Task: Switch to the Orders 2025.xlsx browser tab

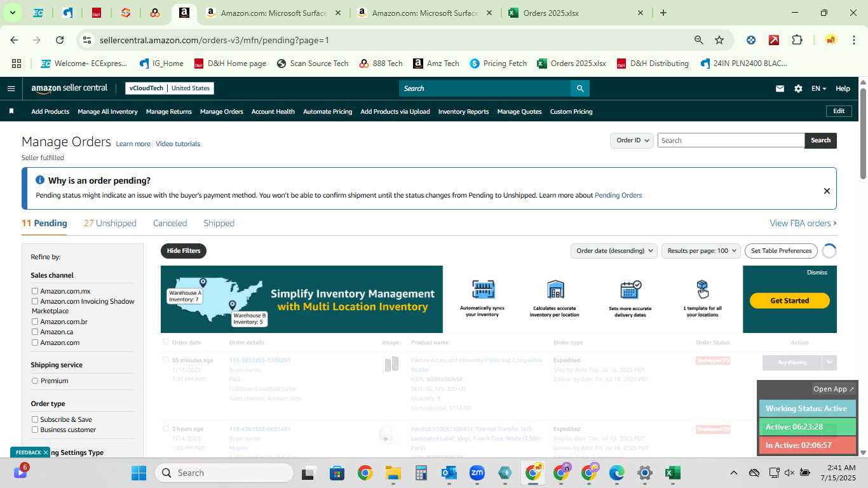Action: point(575,13)
